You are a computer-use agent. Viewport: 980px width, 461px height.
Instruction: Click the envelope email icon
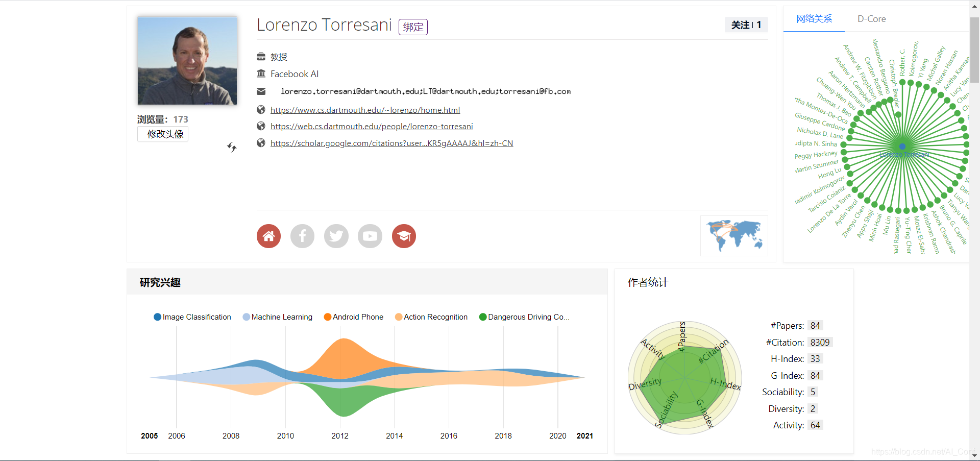(x=261, y=91)
